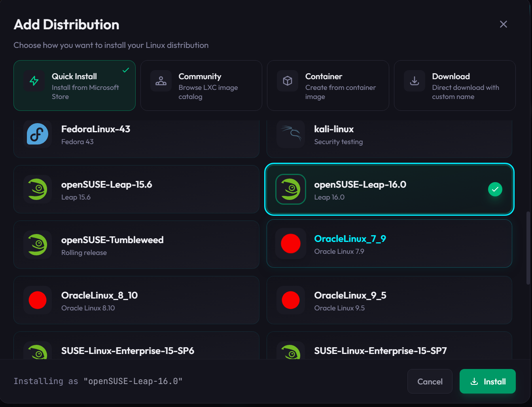Choose the OracleLinux_7_9 distribution
This screenshot has height=407, width=532.
[389, 244]
